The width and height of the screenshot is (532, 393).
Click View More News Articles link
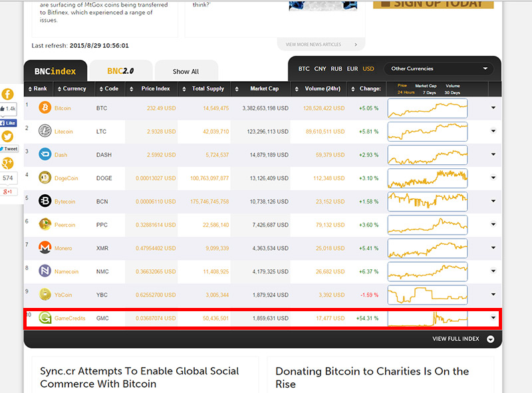pyautogui.click(x=321, y=45)
